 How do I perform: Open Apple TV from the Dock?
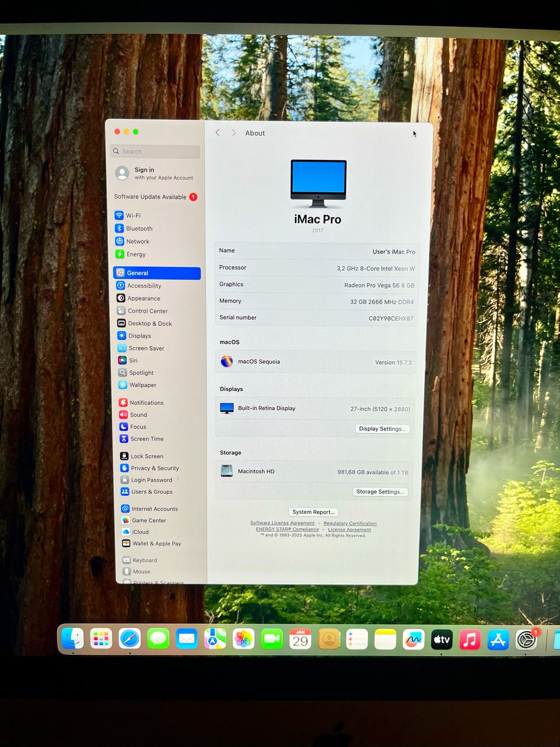click(442, 640)
